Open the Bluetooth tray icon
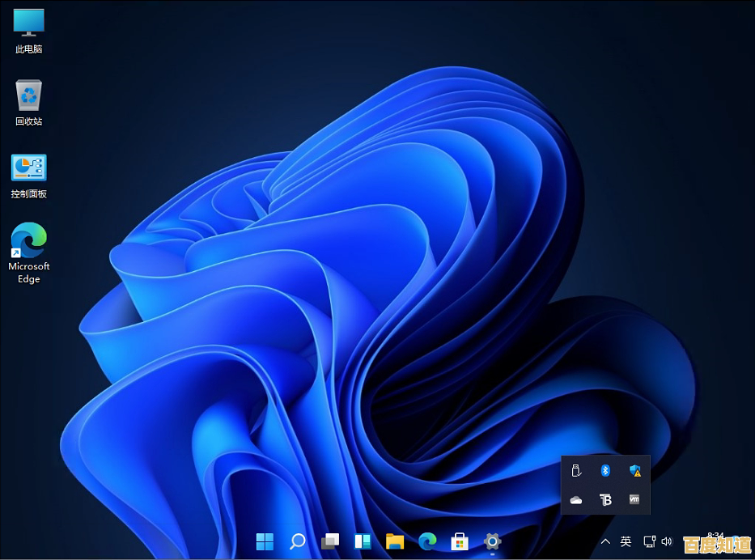Image resolution: width=755 pixels, height=560 pixels. click(x=605, y=470)
